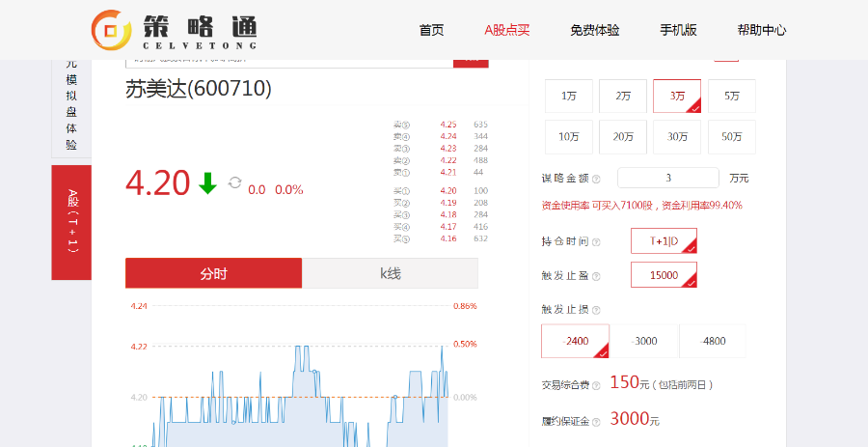Click the refresh quote icon
The width and height of the screenshot is (868, 447).
(234, 182)
